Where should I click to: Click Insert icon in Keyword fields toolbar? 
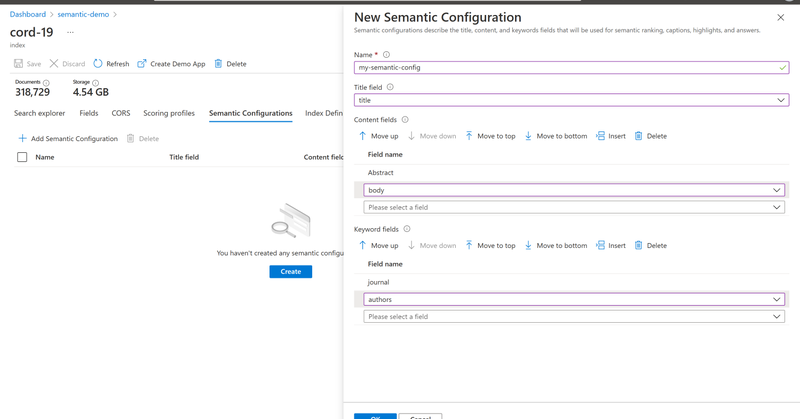point(600,245)
